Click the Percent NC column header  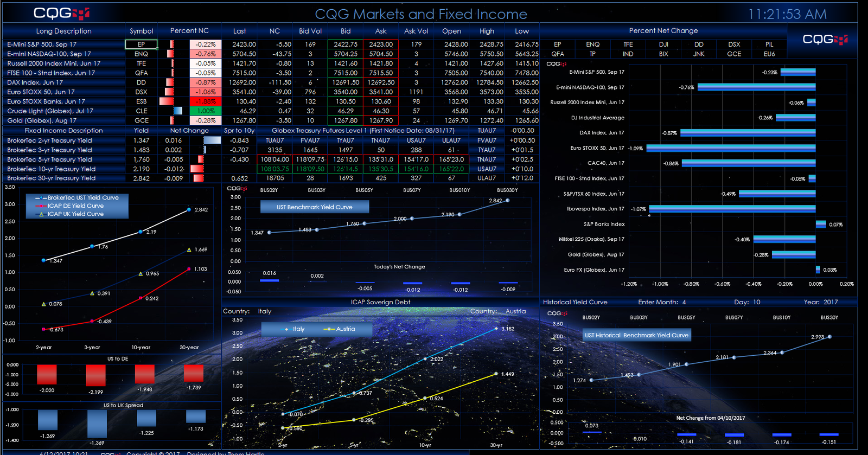[189, 31]
